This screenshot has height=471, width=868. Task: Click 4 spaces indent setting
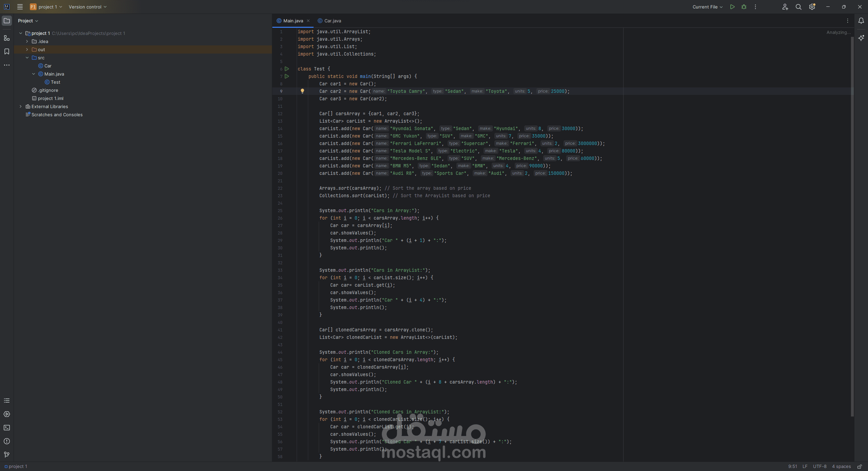pos(841,466)
